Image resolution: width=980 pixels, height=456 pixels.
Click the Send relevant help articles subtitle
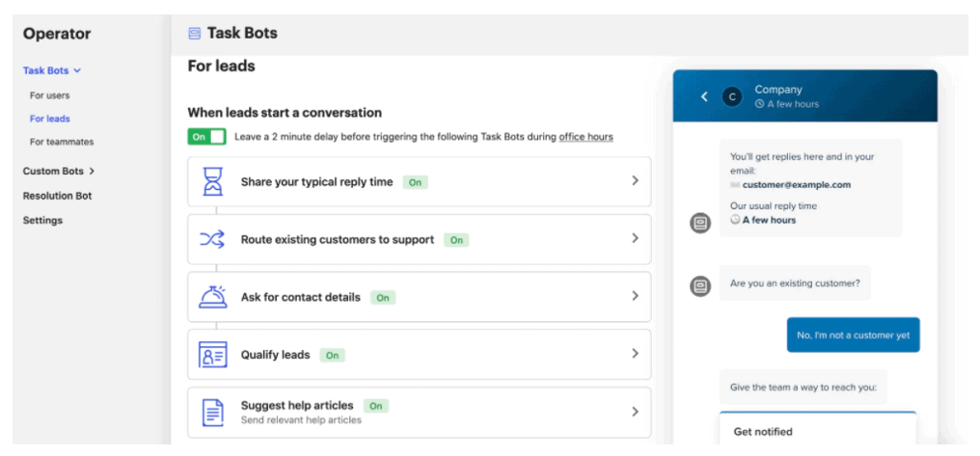[301, 420]
